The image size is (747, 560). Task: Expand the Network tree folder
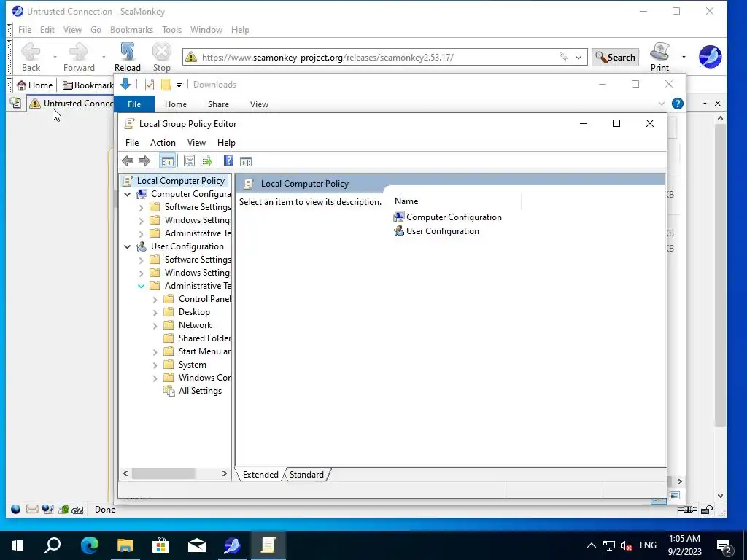tap(155, 326)
